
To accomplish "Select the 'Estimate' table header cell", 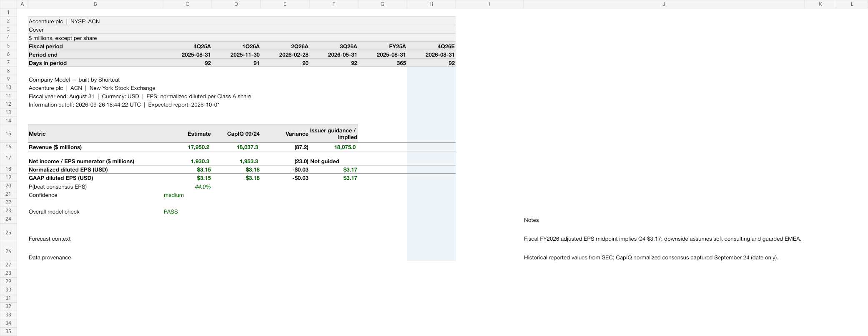I will (188, 134).
